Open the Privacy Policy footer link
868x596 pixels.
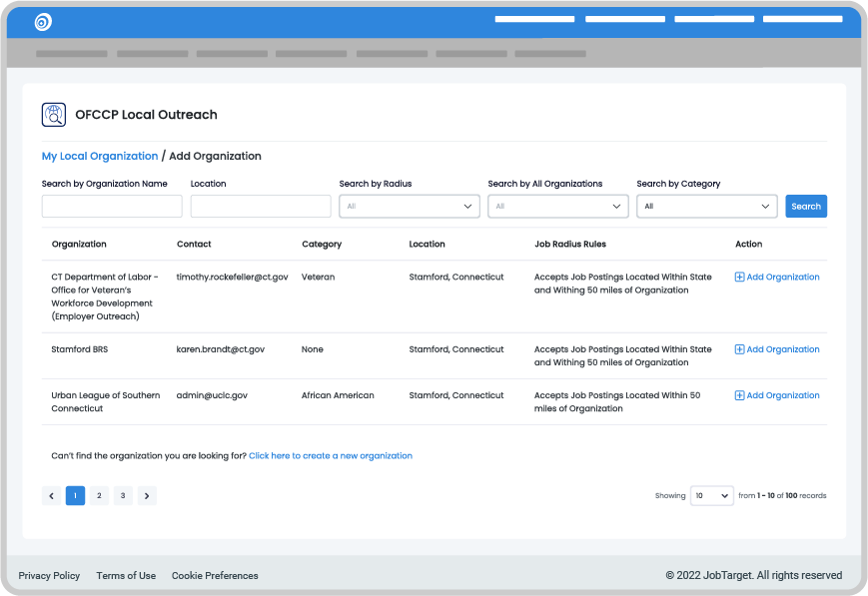point(49,576)
